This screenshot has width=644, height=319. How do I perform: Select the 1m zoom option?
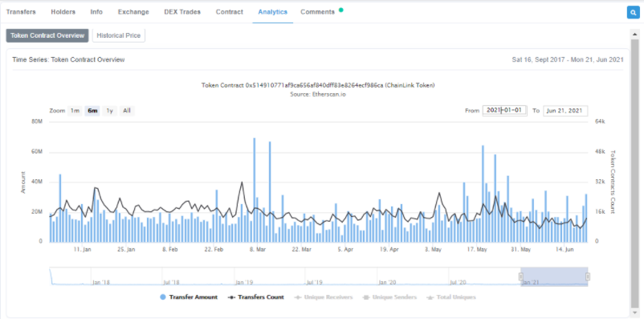pos(75,111)
